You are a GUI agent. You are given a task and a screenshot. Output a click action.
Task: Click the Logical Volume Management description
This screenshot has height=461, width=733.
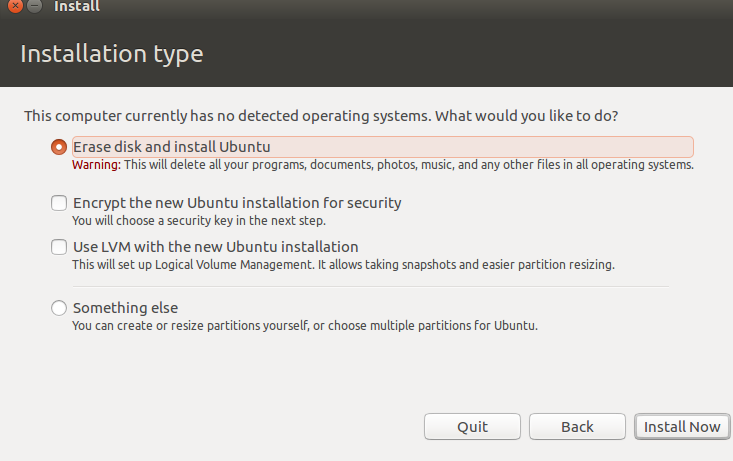pyautogui.click(x=343, y=265)
